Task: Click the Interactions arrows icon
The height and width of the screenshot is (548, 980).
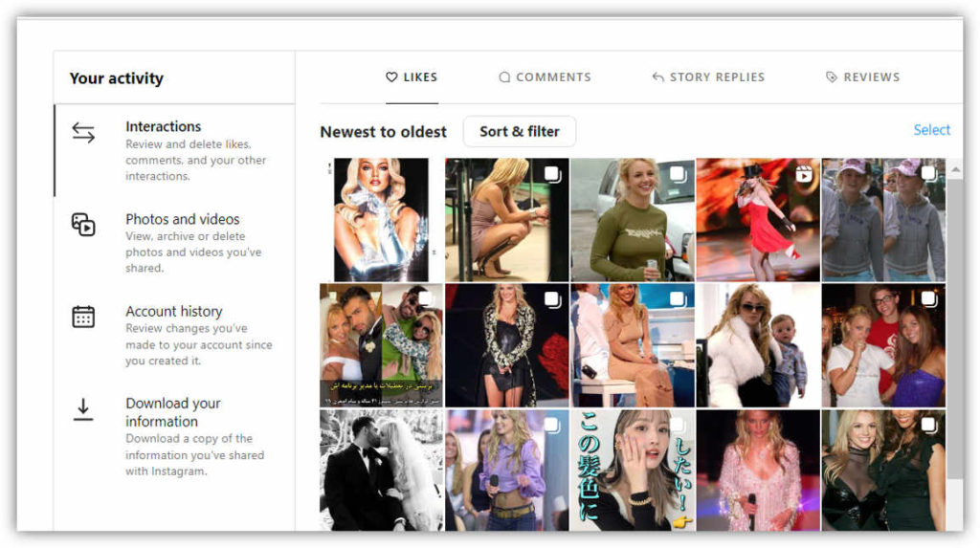Action: [x=83, y=134]
